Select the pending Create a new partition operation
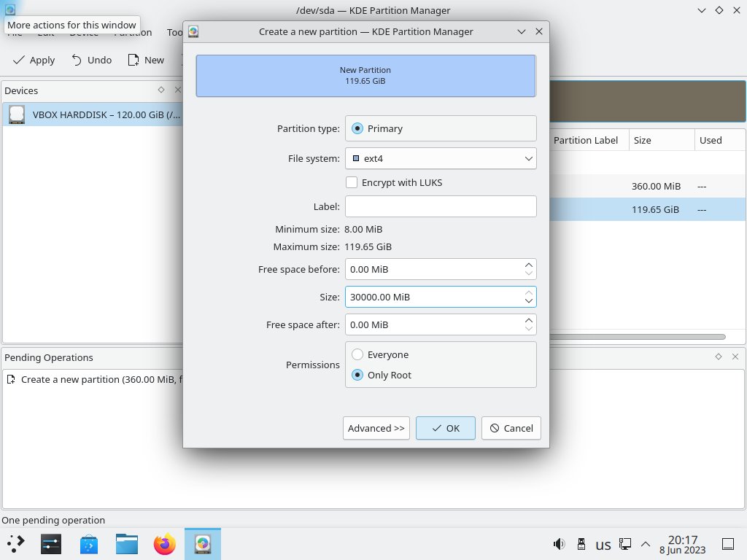 (94, 379)
